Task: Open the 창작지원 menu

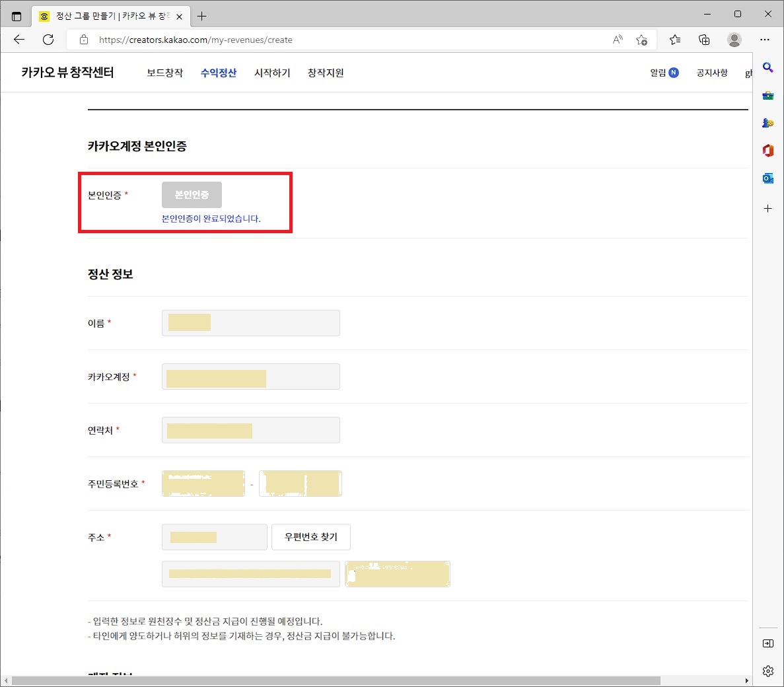Action: [x=326, y=73]
